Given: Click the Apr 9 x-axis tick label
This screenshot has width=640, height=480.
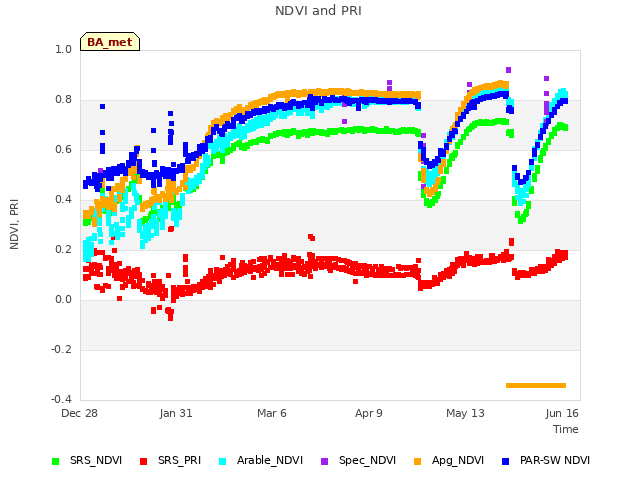Looking at the screenshot, I should pos(369,413).
